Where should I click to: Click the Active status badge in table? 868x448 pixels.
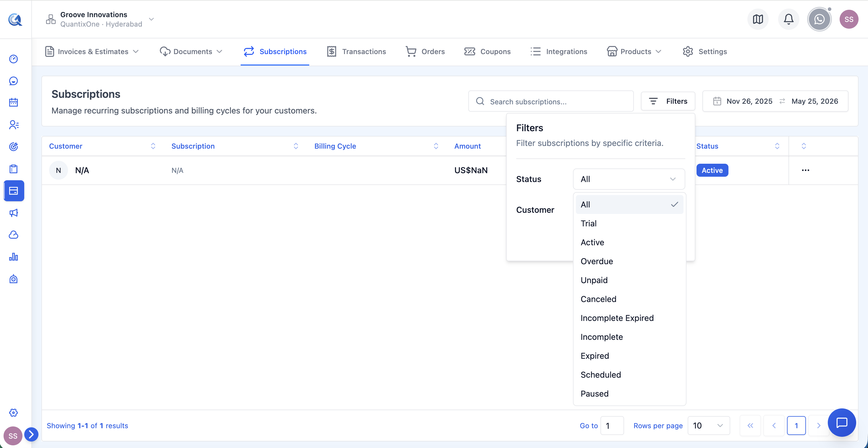712,170
